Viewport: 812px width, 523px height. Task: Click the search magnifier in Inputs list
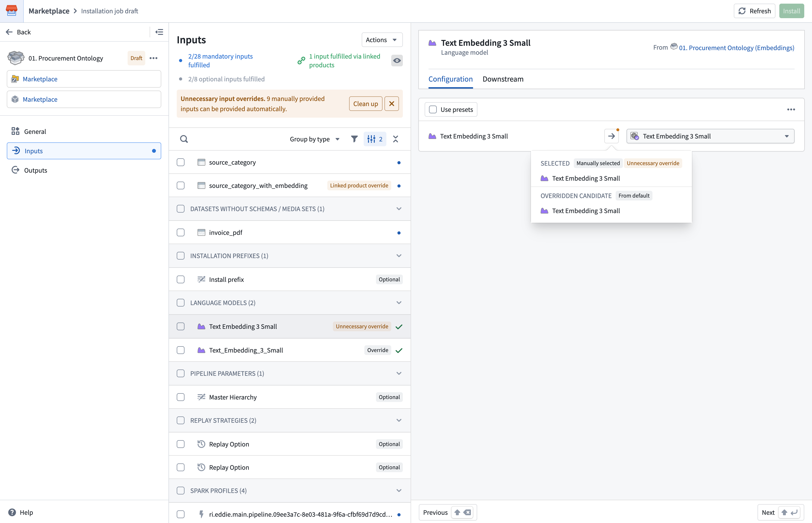point(184,139)
